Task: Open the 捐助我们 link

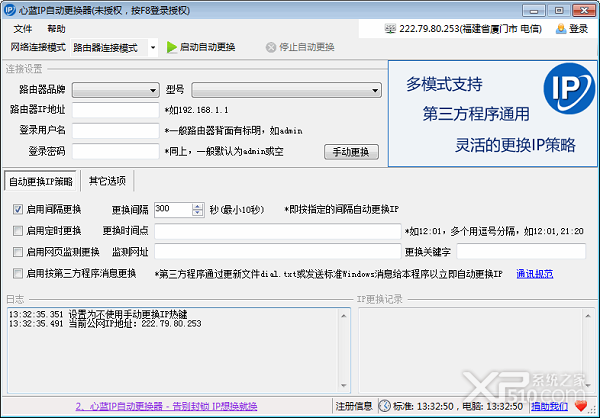Action: [x=549, y=406]
